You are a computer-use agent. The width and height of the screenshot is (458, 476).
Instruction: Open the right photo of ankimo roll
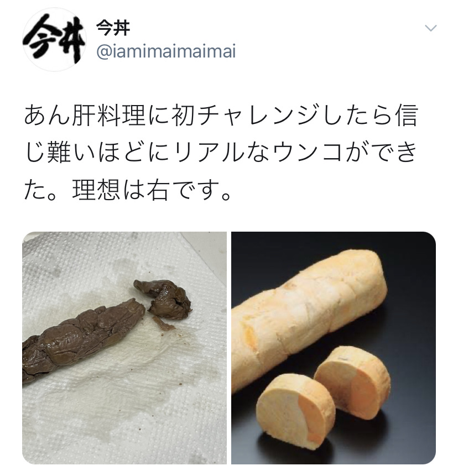click(334, 348)
